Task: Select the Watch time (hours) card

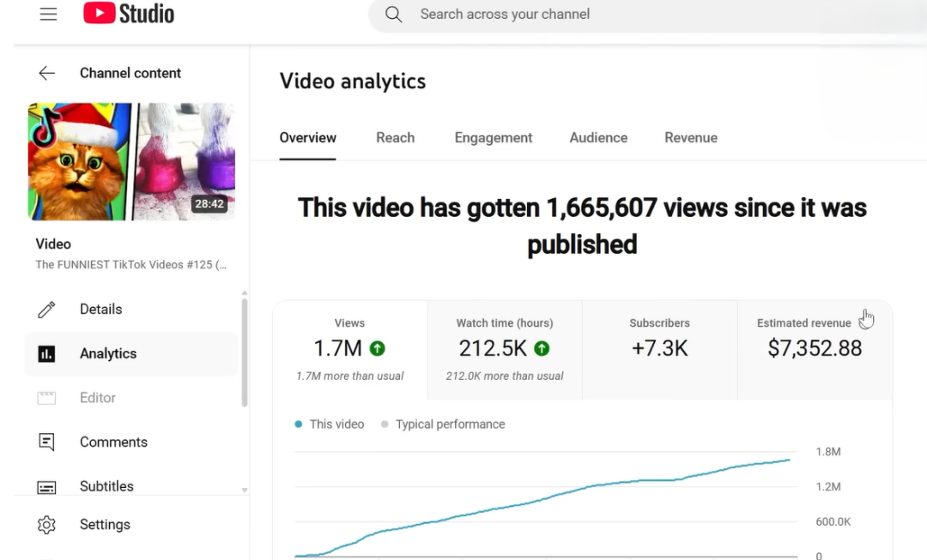Action: click(x=505, y=350)
